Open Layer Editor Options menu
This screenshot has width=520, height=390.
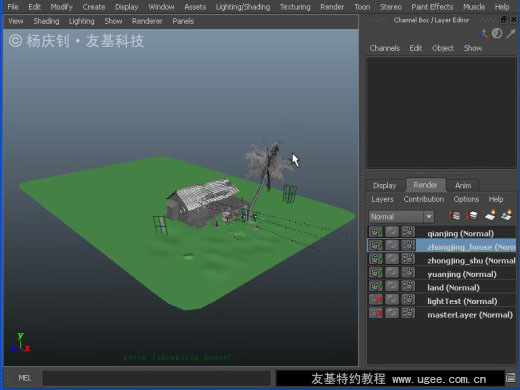point(466,199)
